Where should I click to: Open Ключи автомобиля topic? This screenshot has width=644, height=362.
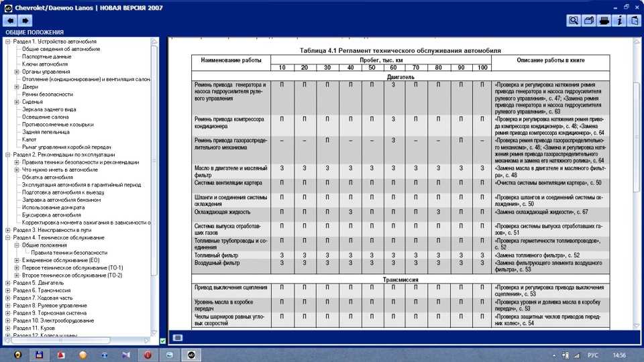click(45, 64)
